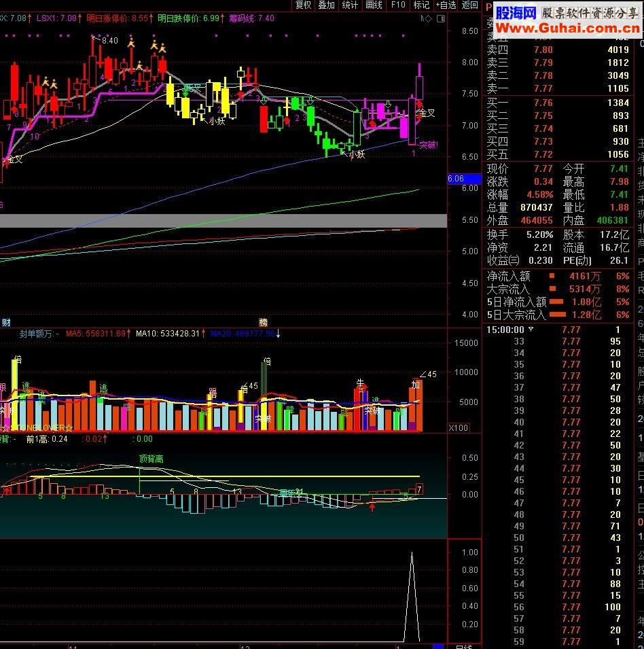This screenshot has height=649, width=644.
Task: Open the 标记 mark menu
Action: 421,5
